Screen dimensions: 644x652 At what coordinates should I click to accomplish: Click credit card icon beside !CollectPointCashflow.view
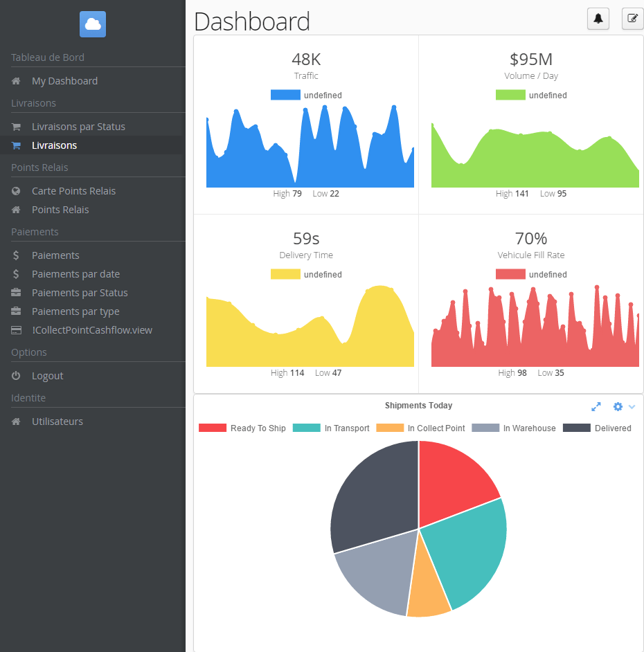coord(16,330)
